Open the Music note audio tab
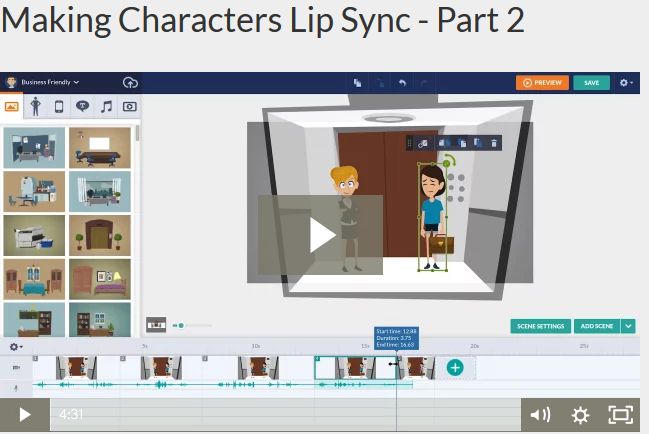The image size is (649, 434). tap(106, 107)
